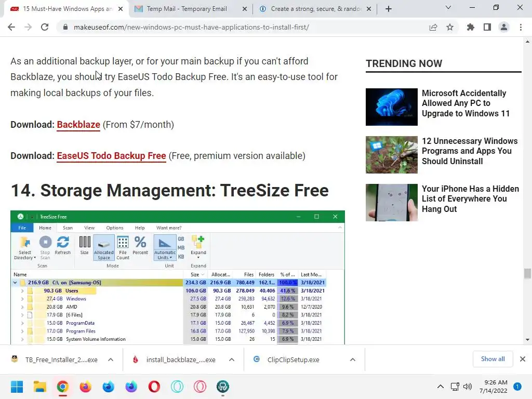Switch to the 15 Must-Have Windows Apps tab
Screen dimensions: 532x399
[x=67, y=9]
